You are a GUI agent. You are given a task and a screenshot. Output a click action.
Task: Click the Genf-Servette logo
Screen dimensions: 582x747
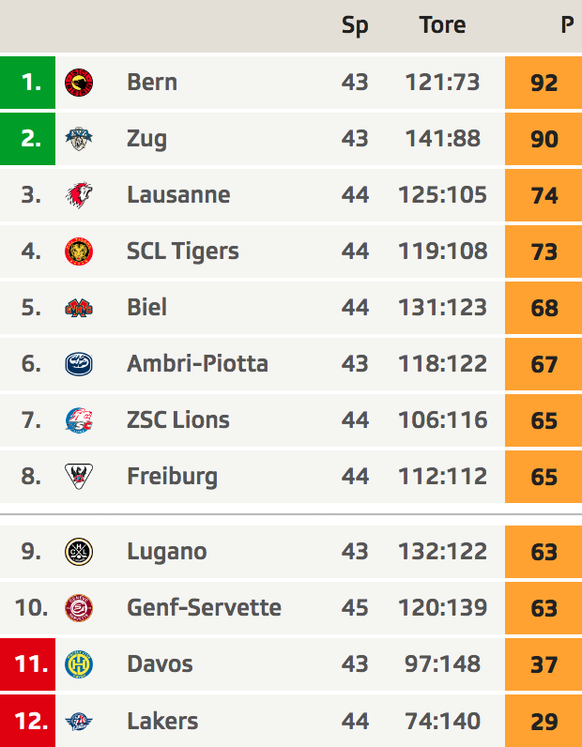tap(79, 608)
